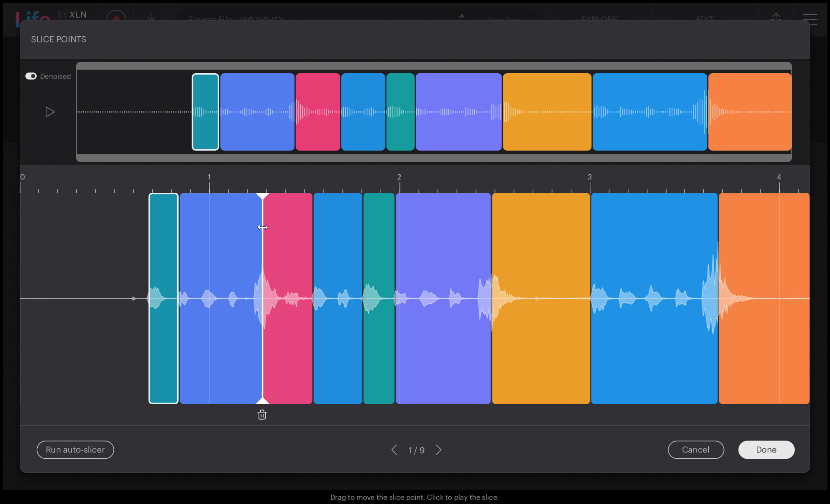This screenshot has width=830, height=504.
Task: Toggle the Denoised switch
Action: click(x=31, y=76)
